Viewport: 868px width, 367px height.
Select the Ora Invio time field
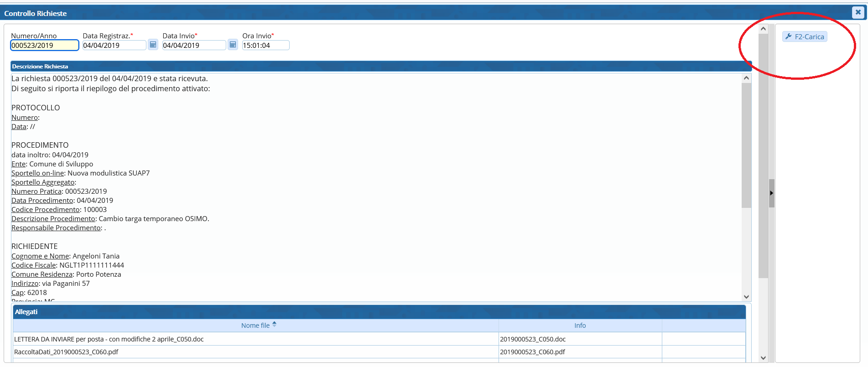[x=265, y=45]
